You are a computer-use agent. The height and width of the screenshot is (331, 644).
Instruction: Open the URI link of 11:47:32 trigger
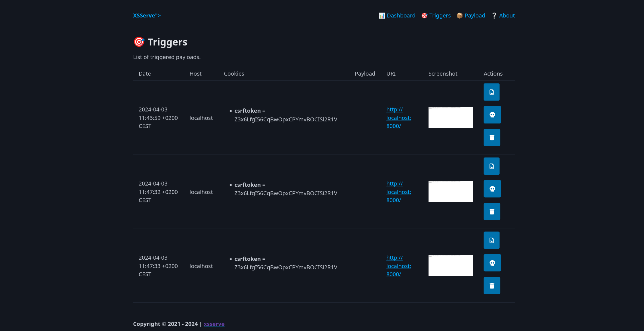(398, 192)
